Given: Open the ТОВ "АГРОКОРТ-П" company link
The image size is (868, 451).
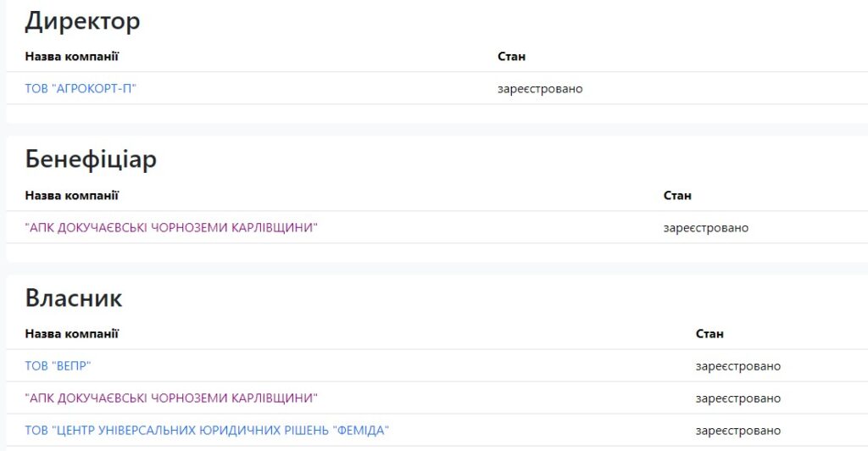Looking at the screenshot, I should click(x=81, y=89).
